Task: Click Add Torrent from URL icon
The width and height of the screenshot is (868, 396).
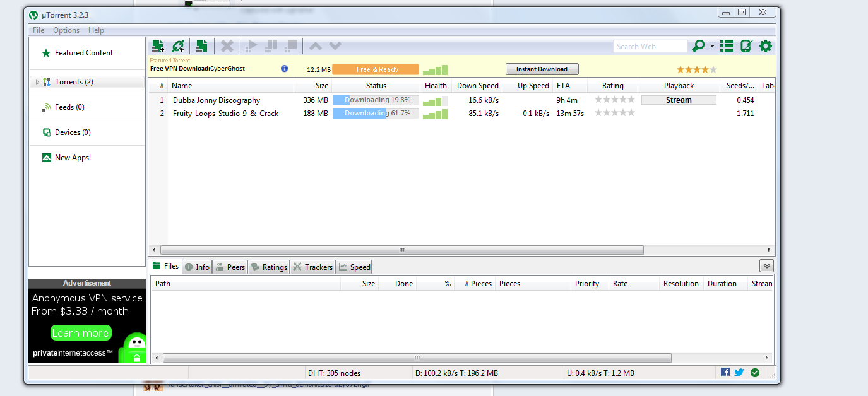Action: [178, 46]
